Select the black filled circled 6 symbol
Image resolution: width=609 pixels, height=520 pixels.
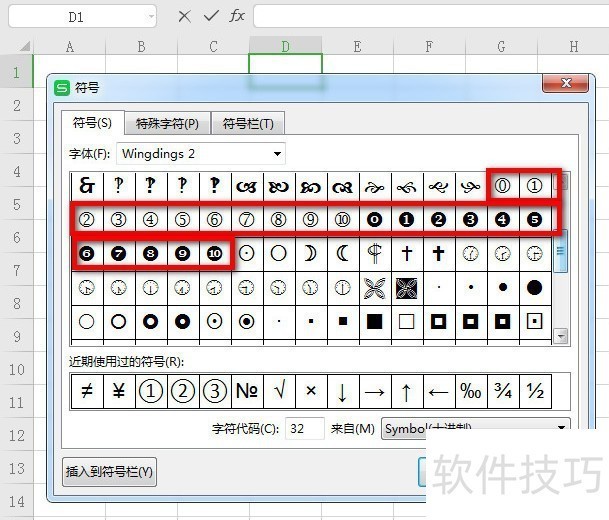[x=87, y=254]
